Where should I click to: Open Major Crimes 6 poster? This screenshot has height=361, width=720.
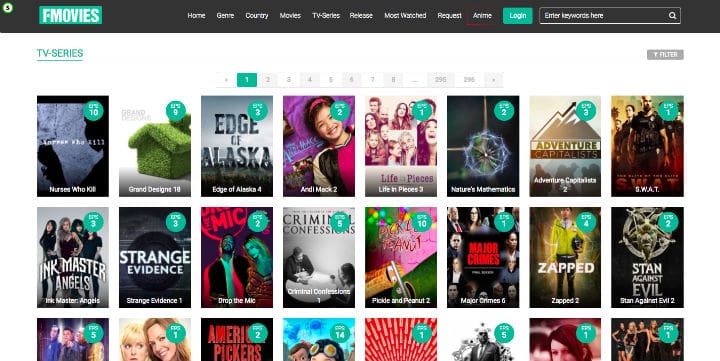(x=483, y=257)
